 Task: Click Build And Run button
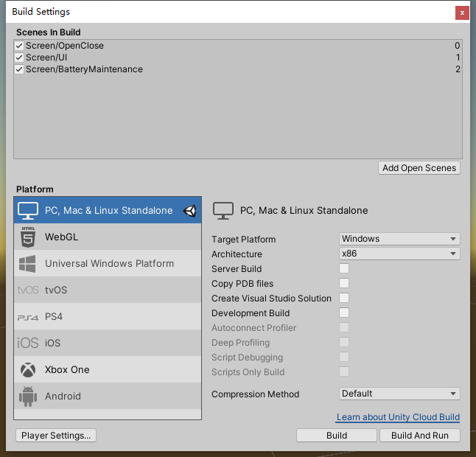[420, 435]
